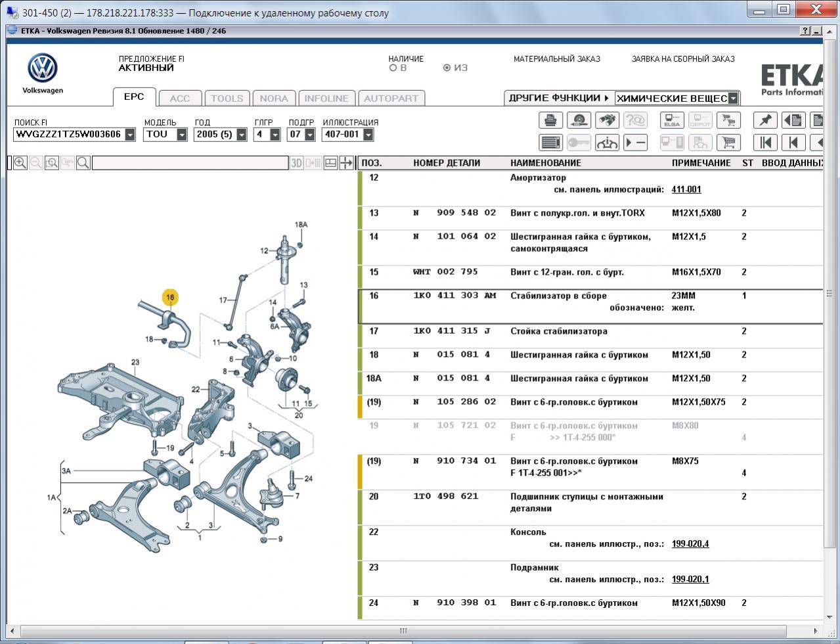The height and width of the screenshot is (644, 840).
Task: Go to previous illustration icon
Action: (793, 143)
